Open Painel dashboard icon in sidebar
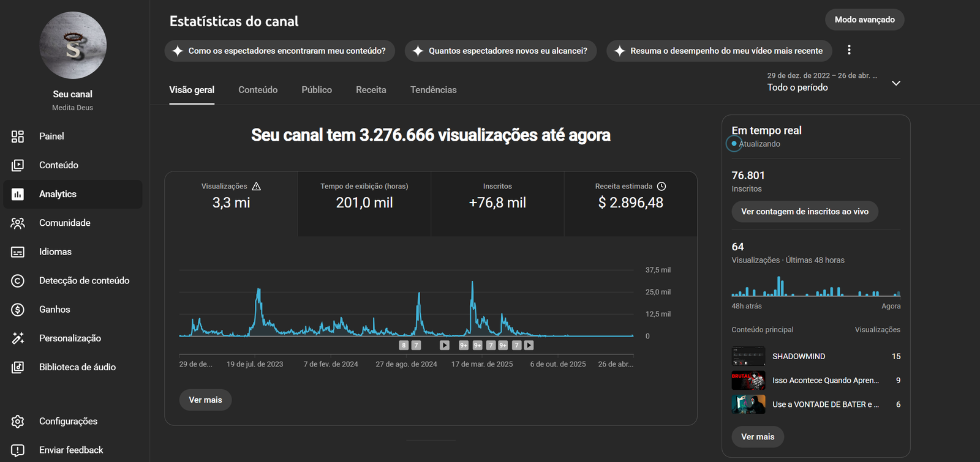 (18, 136)
